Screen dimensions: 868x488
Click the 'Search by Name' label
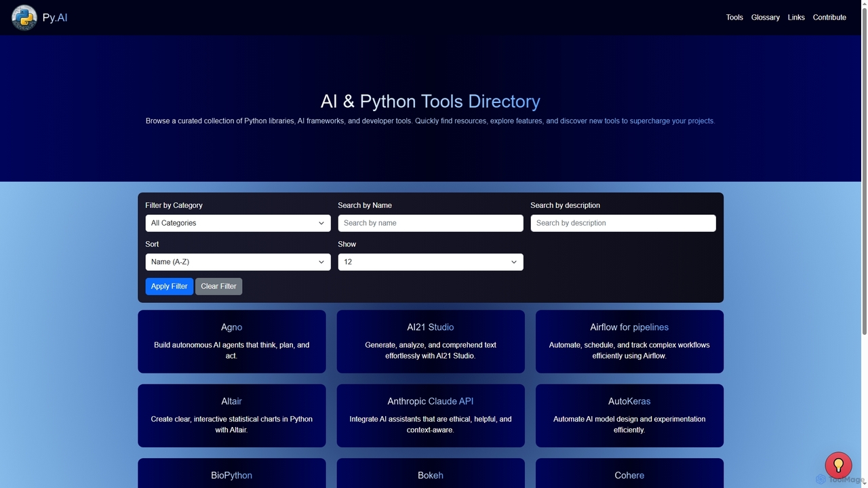(365, 205)
